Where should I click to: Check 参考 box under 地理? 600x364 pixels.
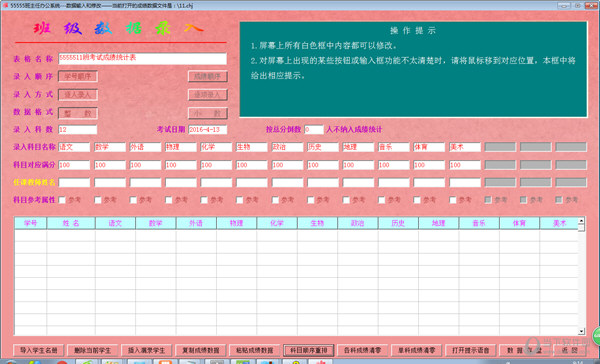tap(346, 200)
